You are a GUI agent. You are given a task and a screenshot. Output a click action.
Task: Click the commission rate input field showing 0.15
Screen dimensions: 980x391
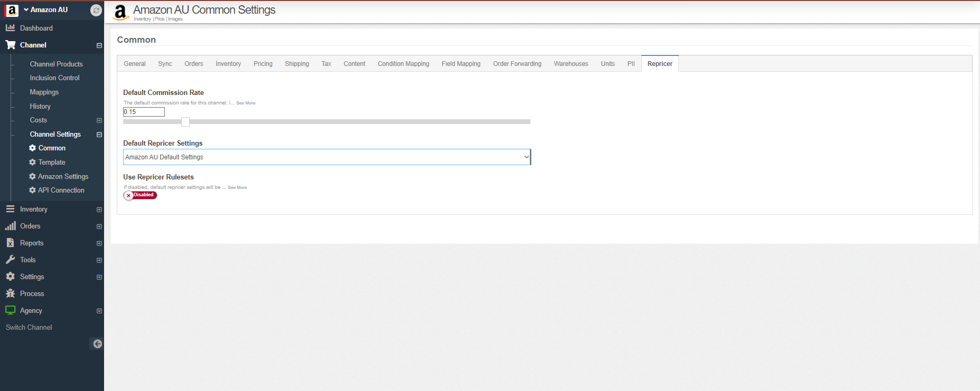[144, 112]
